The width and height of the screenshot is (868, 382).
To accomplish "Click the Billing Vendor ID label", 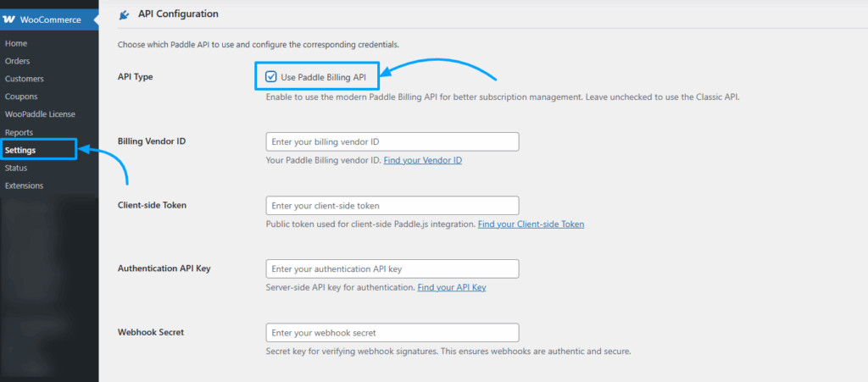I will [152, 141].
